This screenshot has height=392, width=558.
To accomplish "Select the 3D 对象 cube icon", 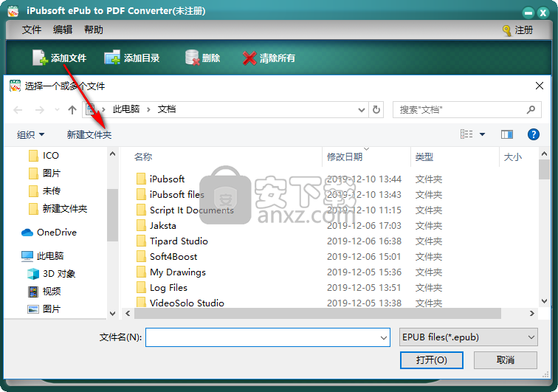I will click(x=33, y=274).
